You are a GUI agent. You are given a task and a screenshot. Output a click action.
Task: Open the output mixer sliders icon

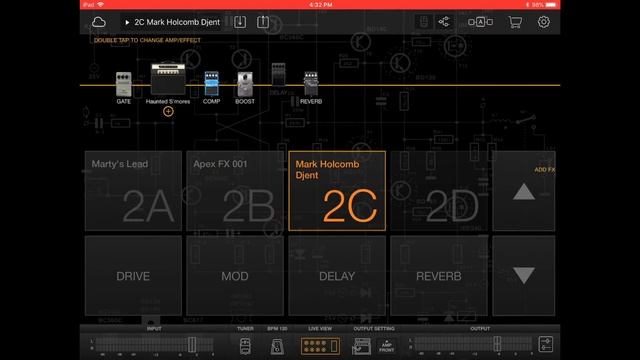coord(546,344)
